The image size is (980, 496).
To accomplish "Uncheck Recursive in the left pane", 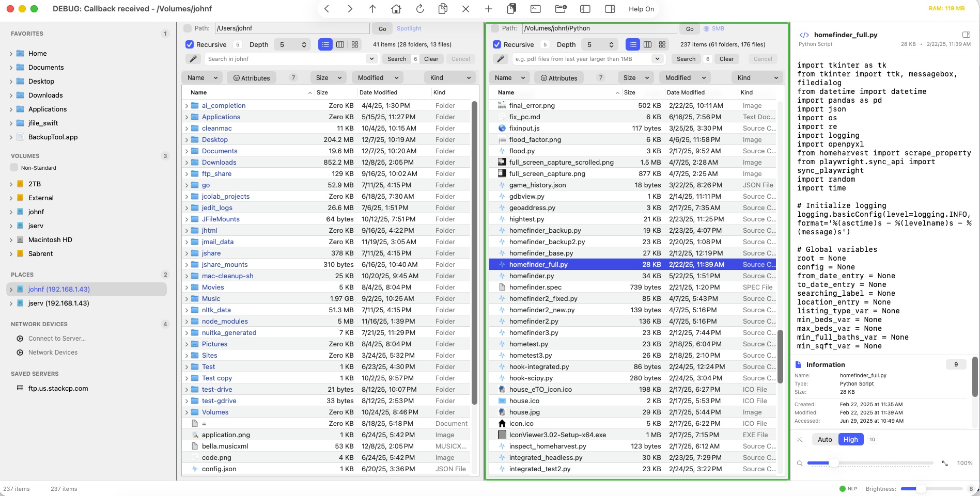I will (x=190, y=44).
